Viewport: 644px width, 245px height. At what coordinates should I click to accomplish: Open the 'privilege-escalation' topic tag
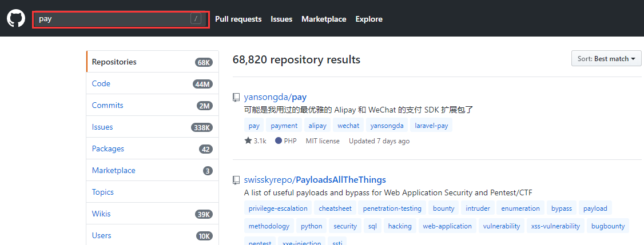point(278,208)
